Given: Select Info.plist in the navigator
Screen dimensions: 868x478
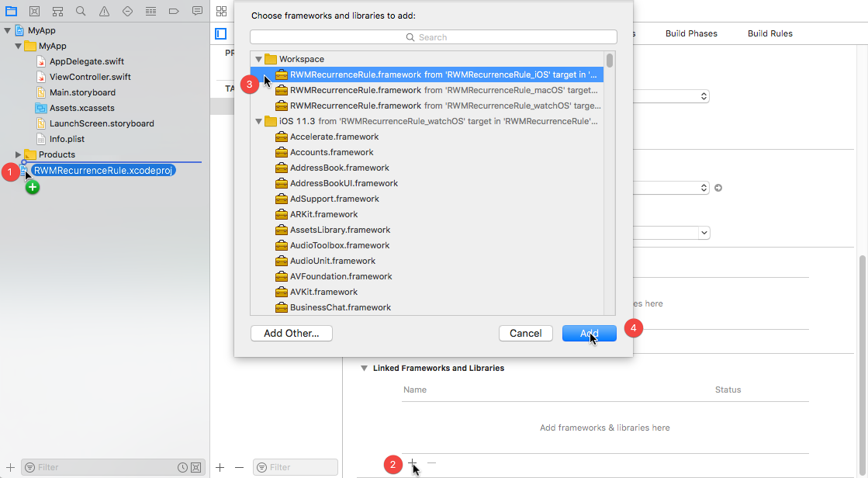Looking at the screenshot, I should 67,139.
